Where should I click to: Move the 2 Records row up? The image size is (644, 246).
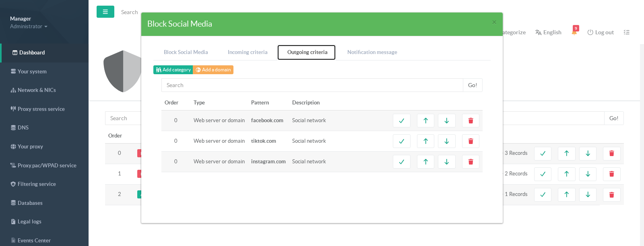(567, 174)
